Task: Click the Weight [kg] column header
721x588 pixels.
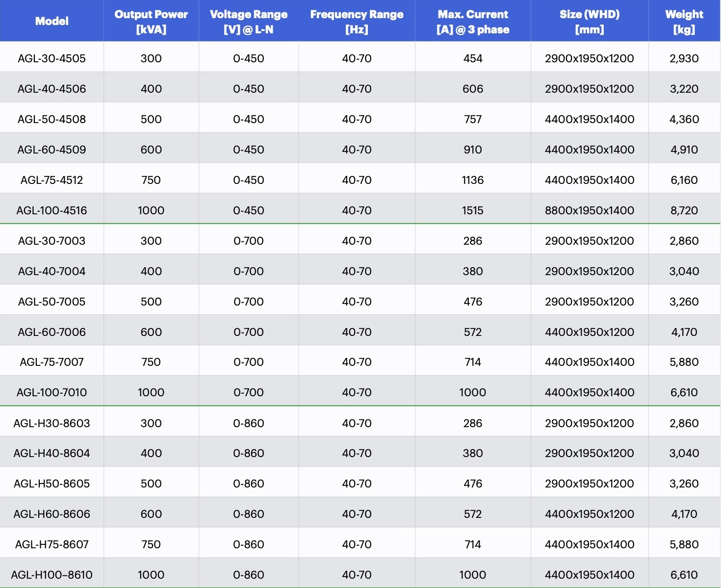Action: point(684,21)
